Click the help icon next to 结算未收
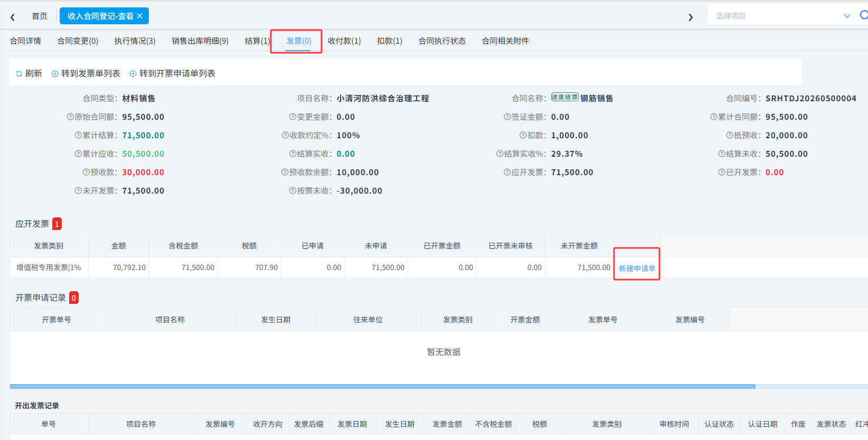Image resolution: width=868 pixels, height=440 pixels. pyautogui.click(x=722, y=154)
